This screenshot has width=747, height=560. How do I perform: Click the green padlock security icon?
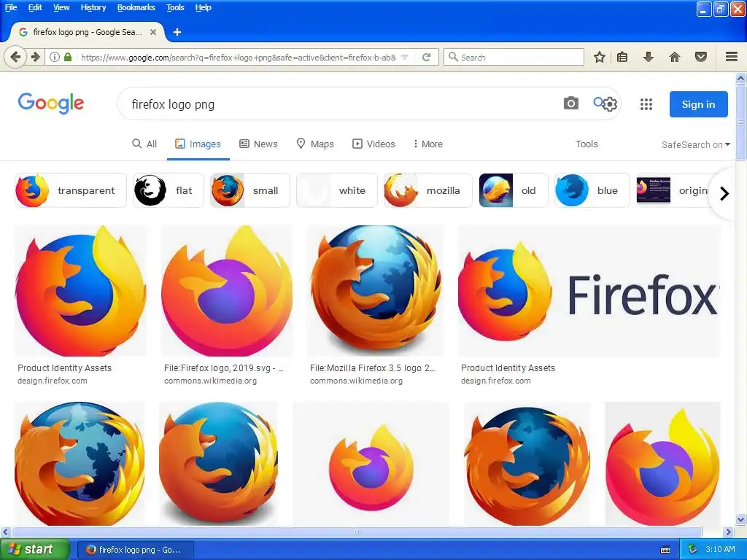[68, 57]
